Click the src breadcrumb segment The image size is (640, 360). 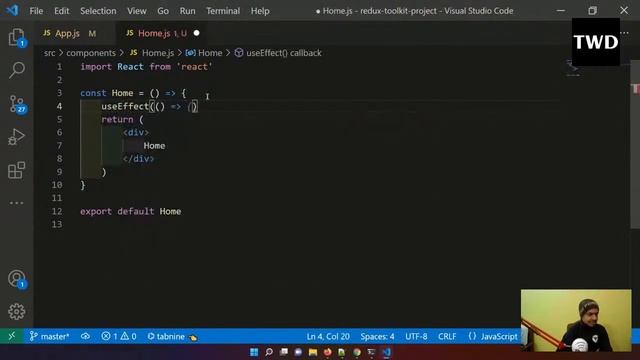pos(49,53)
